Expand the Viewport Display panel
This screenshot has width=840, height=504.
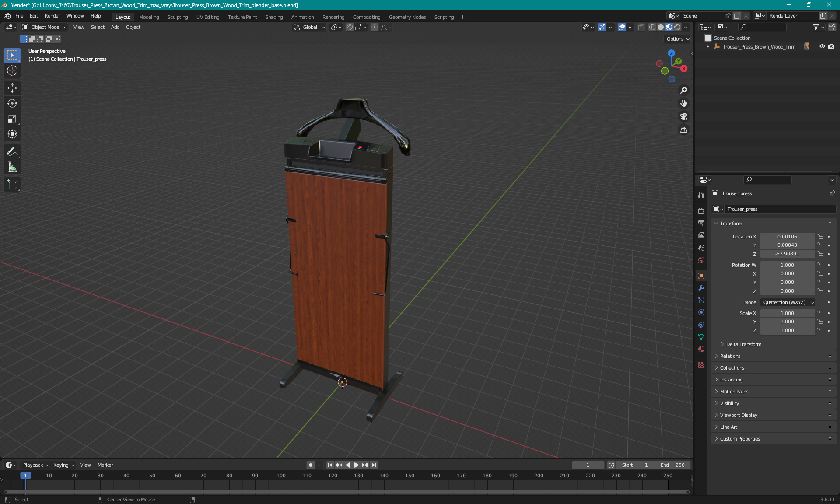click(738, 415)
